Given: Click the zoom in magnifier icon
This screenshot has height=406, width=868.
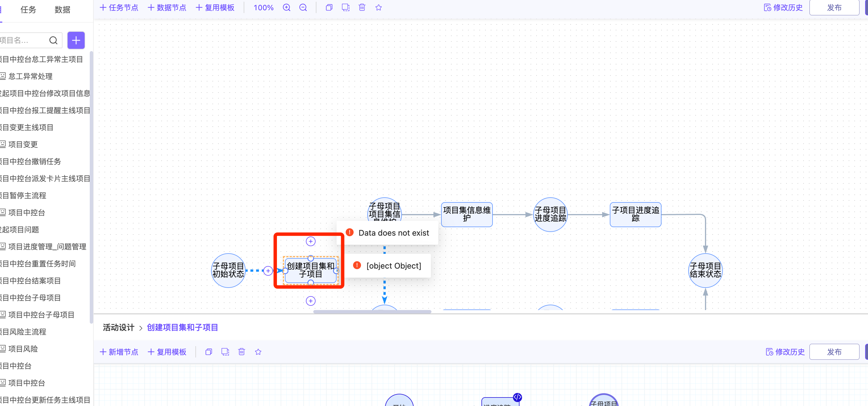Looking at the screenshot, I should [286, 7].
